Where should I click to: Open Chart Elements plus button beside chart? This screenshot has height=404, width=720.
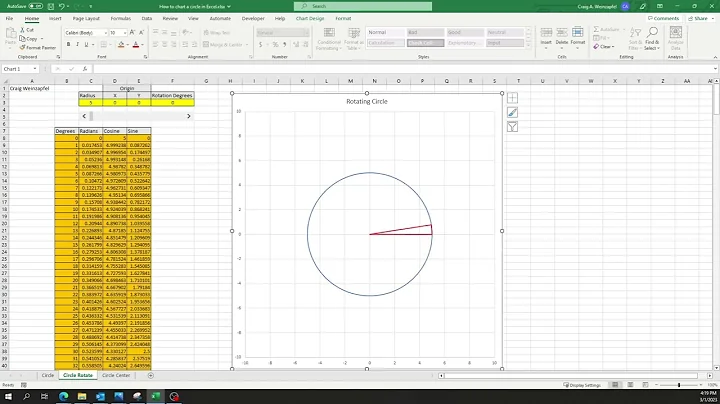point(512,98)
